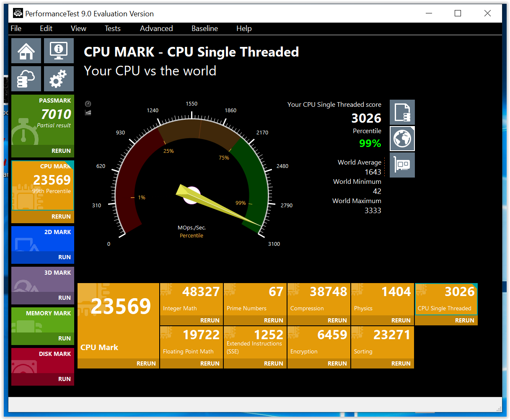Open the Edit menu
Screen dimensions: 510x420
click(46, 28)
